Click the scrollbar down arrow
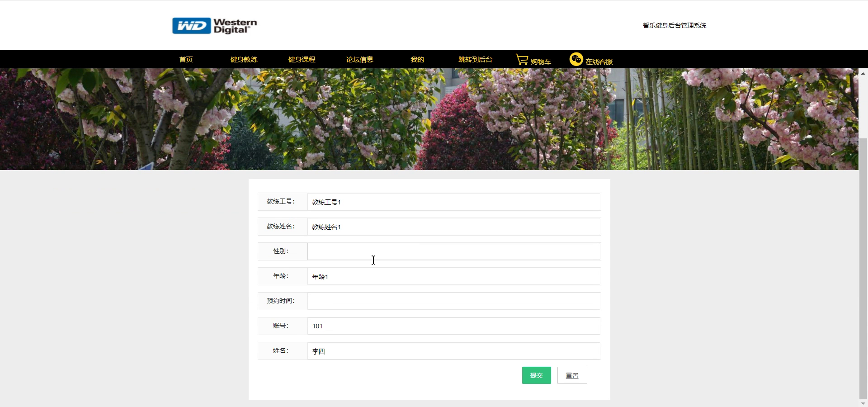This screenshot has height=407, width=868. tap(863, 403)
